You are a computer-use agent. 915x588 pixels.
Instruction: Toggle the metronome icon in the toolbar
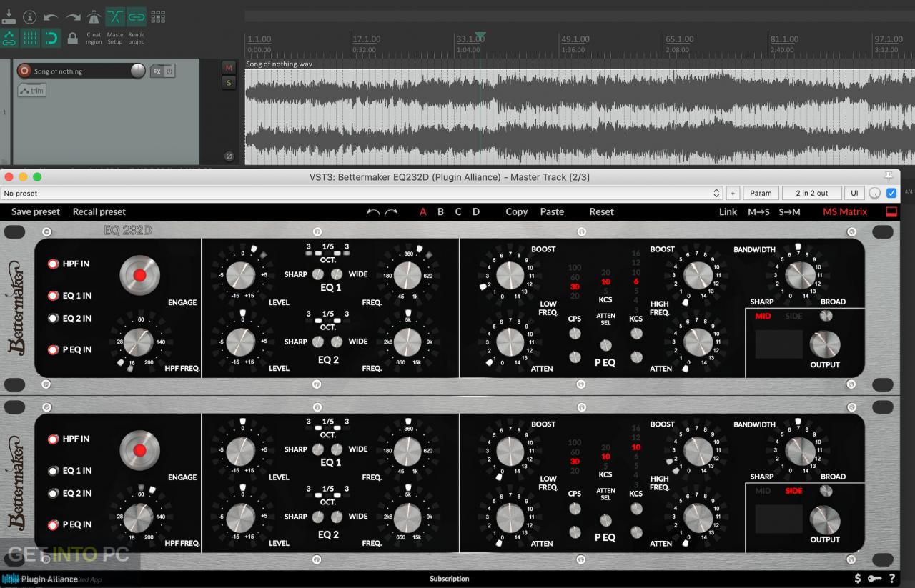click(94, 16)
